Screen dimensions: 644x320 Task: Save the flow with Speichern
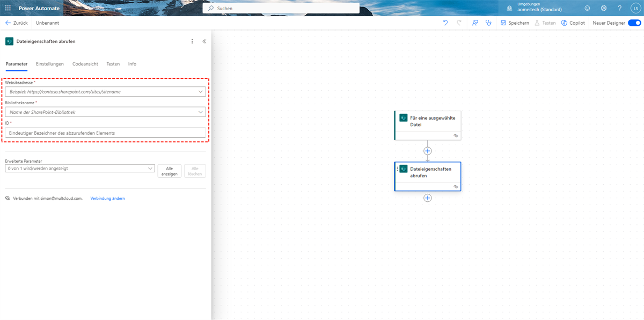coord(515,23)
